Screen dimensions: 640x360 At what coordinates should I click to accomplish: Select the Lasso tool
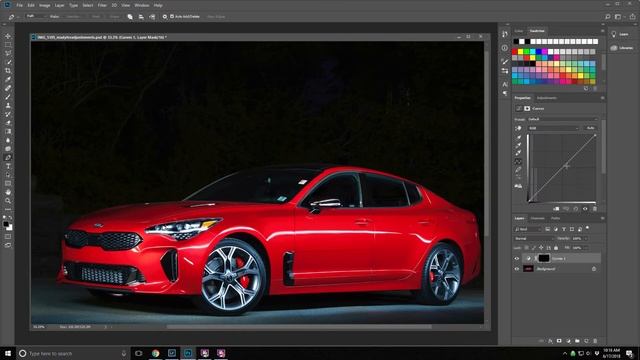point(8,53)
